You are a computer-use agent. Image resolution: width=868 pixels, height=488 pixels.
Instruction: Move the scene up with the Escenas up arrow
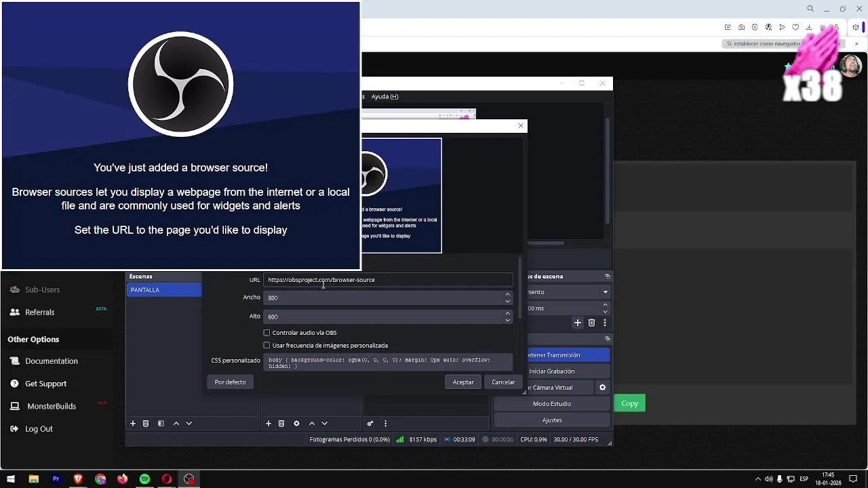click(176, 424)
